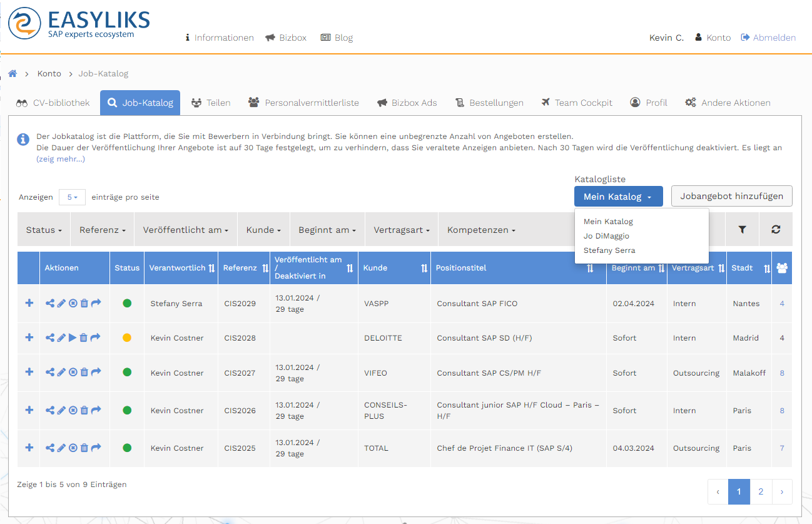Click the forward arrow icon for CIS2025
Screen dimensions: 812x524
pyautogui.click(x=95, y=448)
